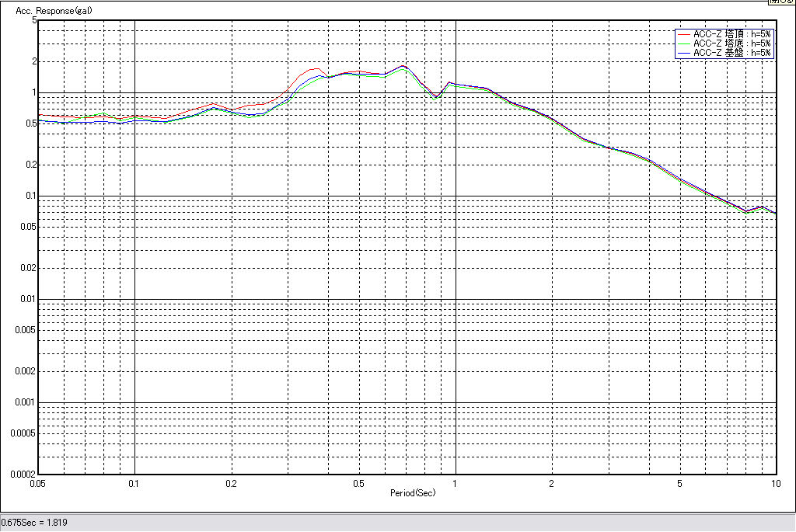Click the 0.675Sec = 1.819 status readout
The height and width of the screenshot is (532, 796).
[x=34, y=523]
